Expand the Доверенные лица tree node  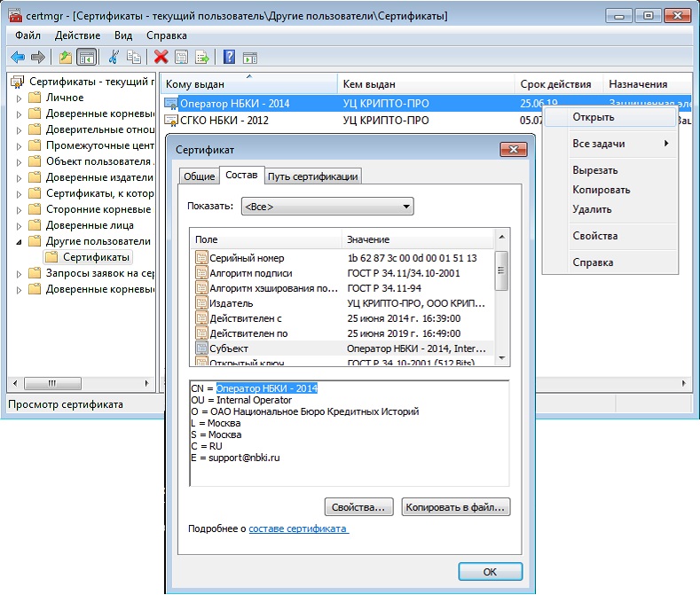click(x=19, y=226)
